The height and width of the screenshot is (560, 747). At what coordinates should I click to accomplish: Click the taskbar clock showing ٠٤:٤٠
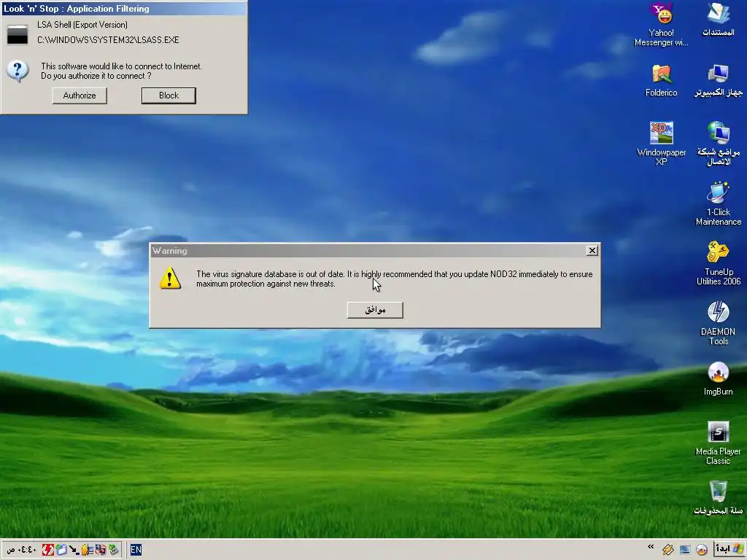point(21,550)
